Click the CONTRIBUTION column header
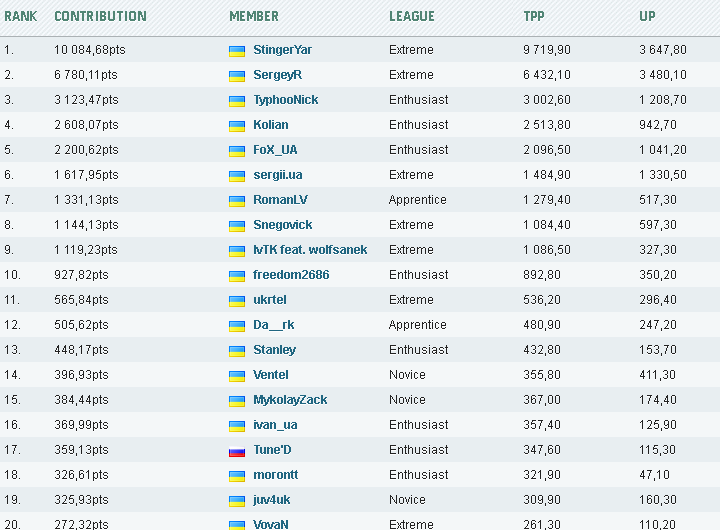 click(101, 17)
